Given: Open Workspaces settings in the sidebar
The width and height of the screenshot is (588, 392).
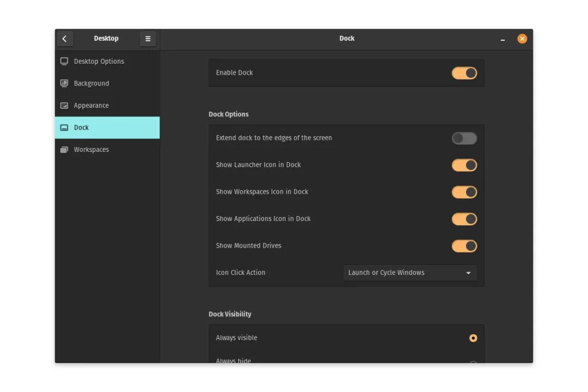Looking at the screenshot, I should click(x=107, y=150).
